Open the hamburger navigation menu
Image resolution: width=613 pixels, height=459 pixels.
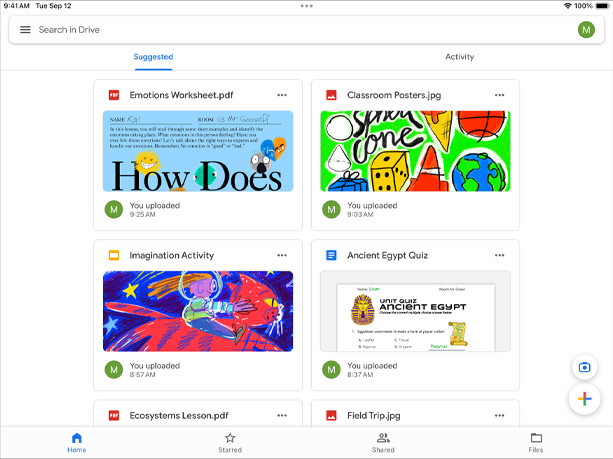(25, 30)
